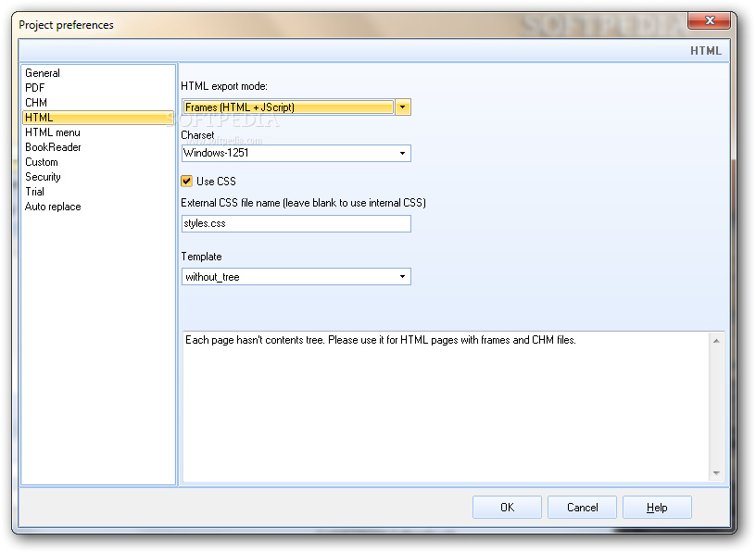Expand the HTML export mode dropdown arrow
The width and height of the screenshot is (756, 553).
coord(403,107)
